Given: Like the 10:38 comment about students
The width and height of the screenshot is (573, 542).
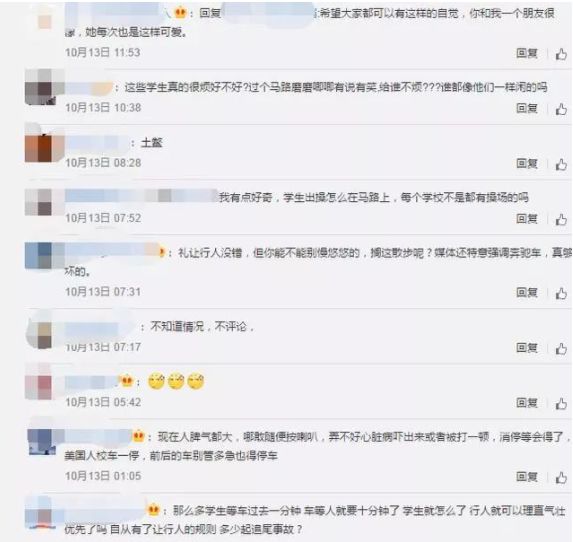Looking at the screenshot, I should pos(561,109).
